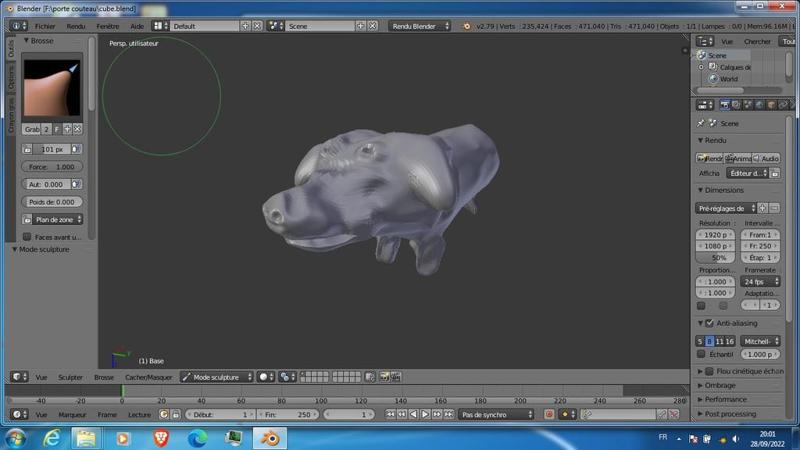Viewport: 800px width, 450px height.
Task: Open the Vue menu in 3D view header
Action: (41, 378)
